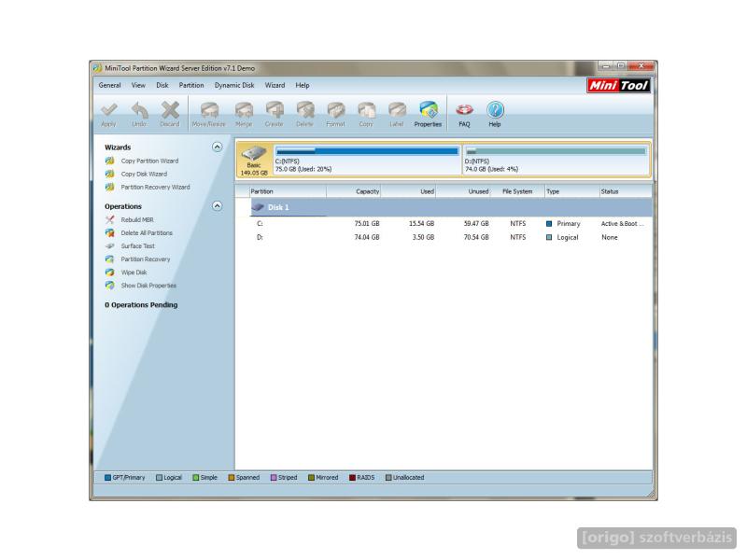Run the Surface Test link

[137, 245]
